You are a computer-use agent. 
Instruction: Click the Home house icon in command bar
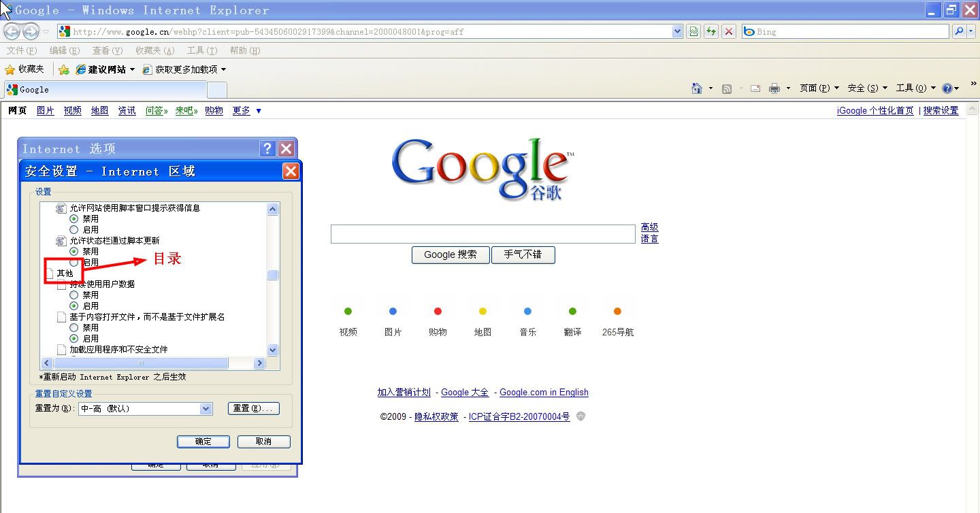[x=696, y=88]
